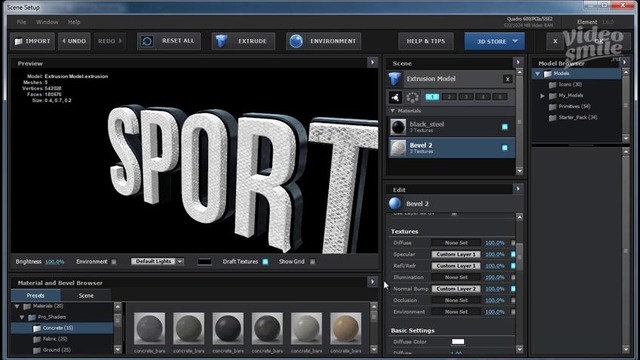Image resolution: width=640 pixels, height=360 pixels.
Task: Select group 2 button for Extrusion Model
Action: click(449, 97)
